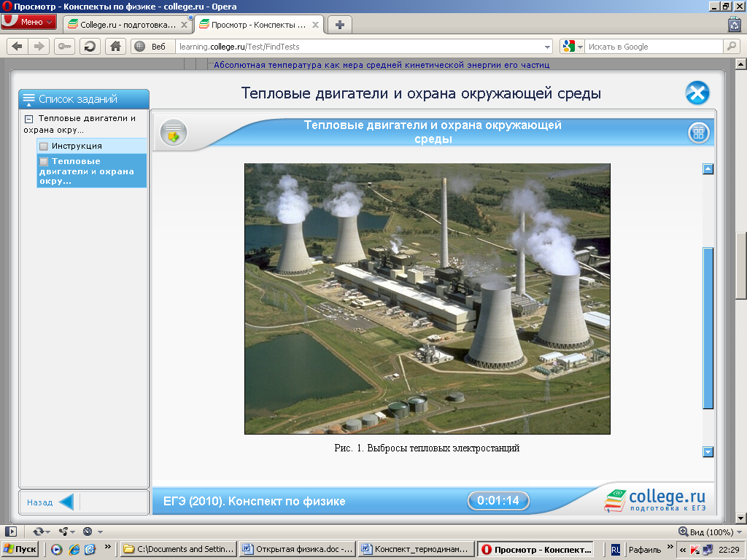
Task: Click the power plant picture
Action: coord(427,298)
